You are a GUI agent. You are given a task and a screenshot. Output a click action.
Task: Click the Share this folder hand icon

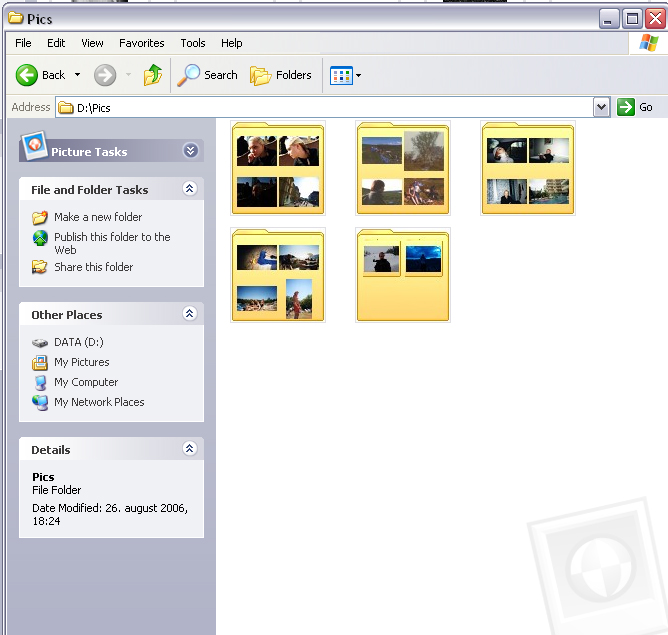[40, 267]
